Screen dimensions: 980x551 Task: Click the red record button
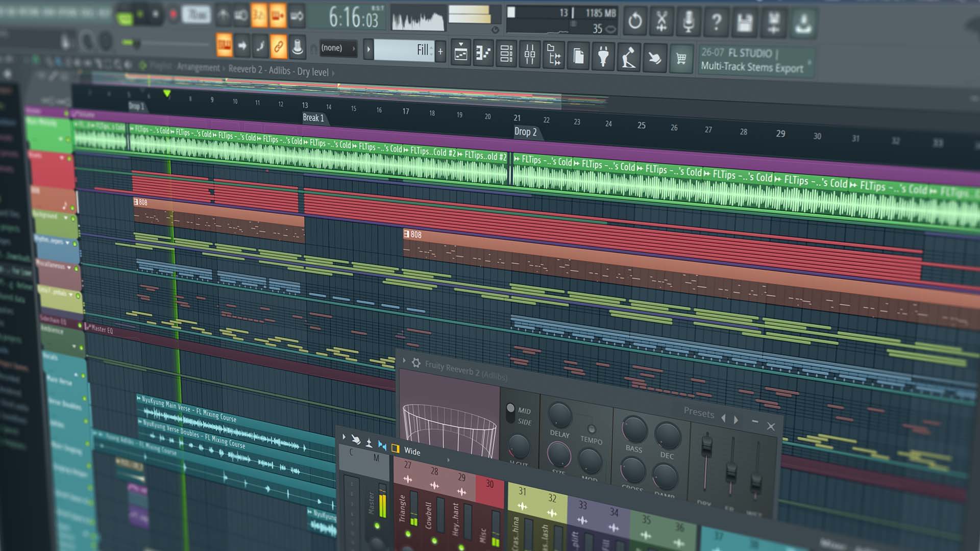173,15
